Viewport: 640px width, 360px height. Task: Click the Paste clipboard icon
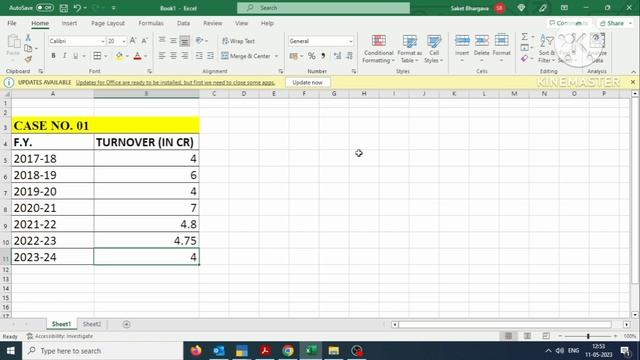[x=13, y=42]
